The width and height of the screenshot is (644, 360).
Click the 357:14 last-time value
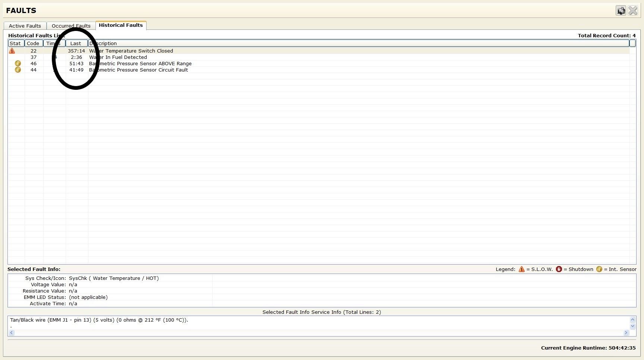[x=76, y=51]
